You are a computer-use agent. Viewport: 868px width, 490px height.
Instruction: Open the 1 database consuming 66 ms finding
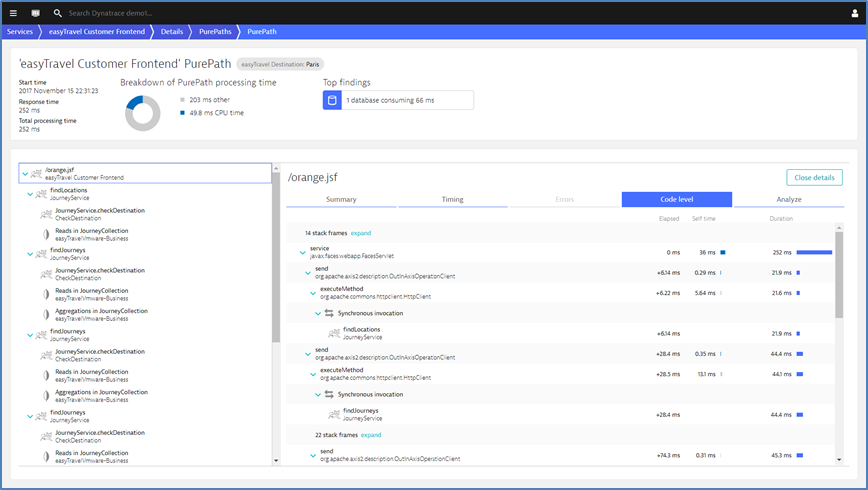point(398,100)
